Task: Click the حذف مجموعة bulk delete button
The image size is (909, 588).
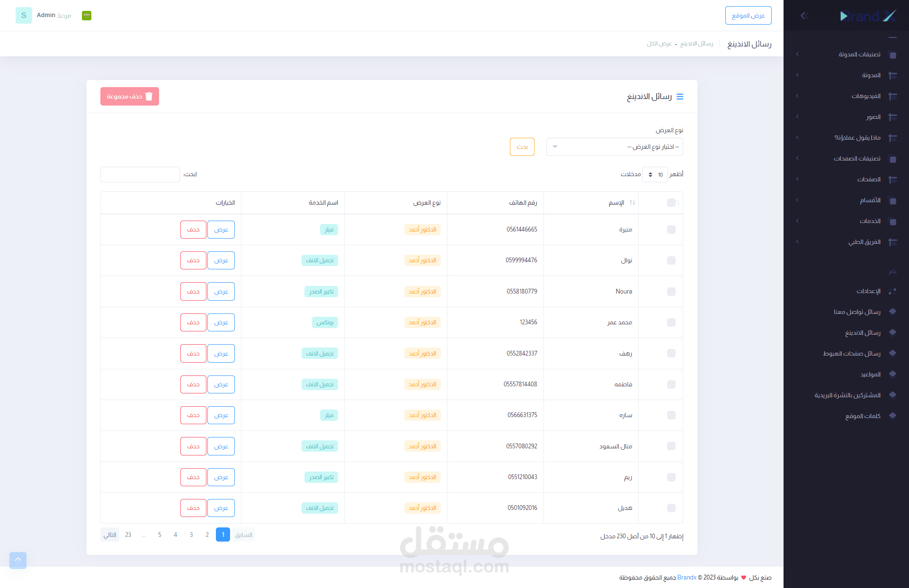Action: click(129, 97)
